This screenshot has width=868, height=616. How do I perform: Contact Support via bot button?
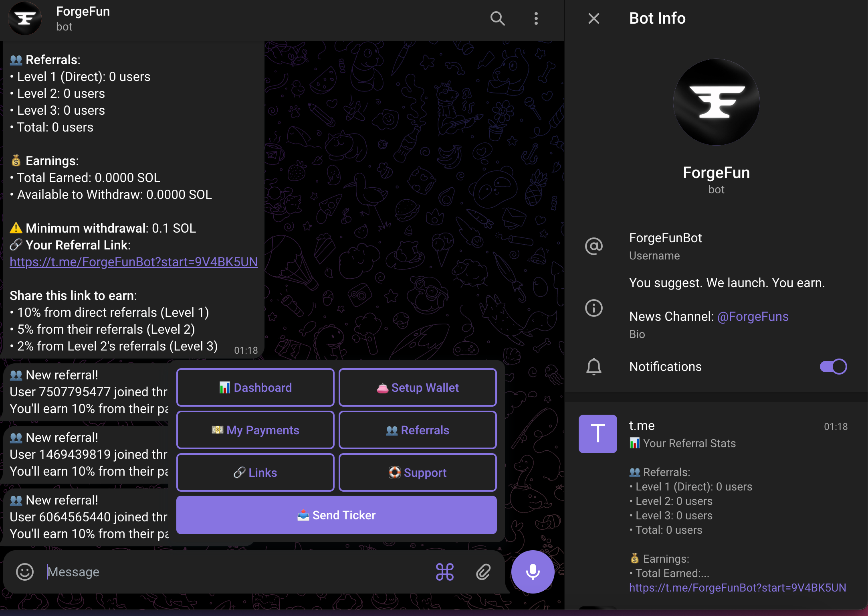click(x=418, y=472)
